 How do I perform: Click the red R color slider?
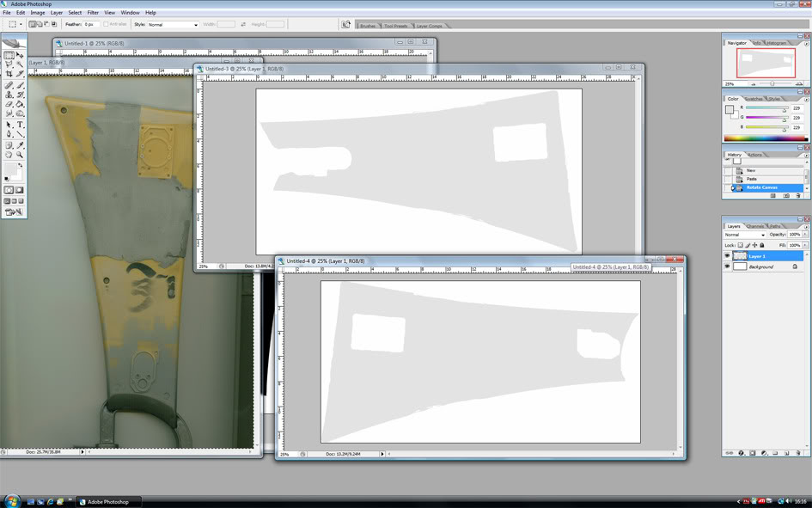point(766,108)
